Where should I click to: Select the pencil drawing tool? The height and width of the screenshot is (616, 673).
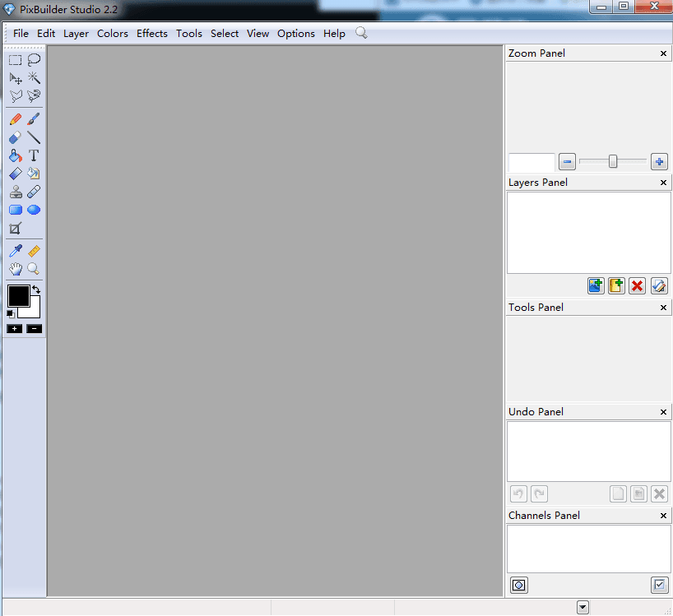click(x=15, y=118)
